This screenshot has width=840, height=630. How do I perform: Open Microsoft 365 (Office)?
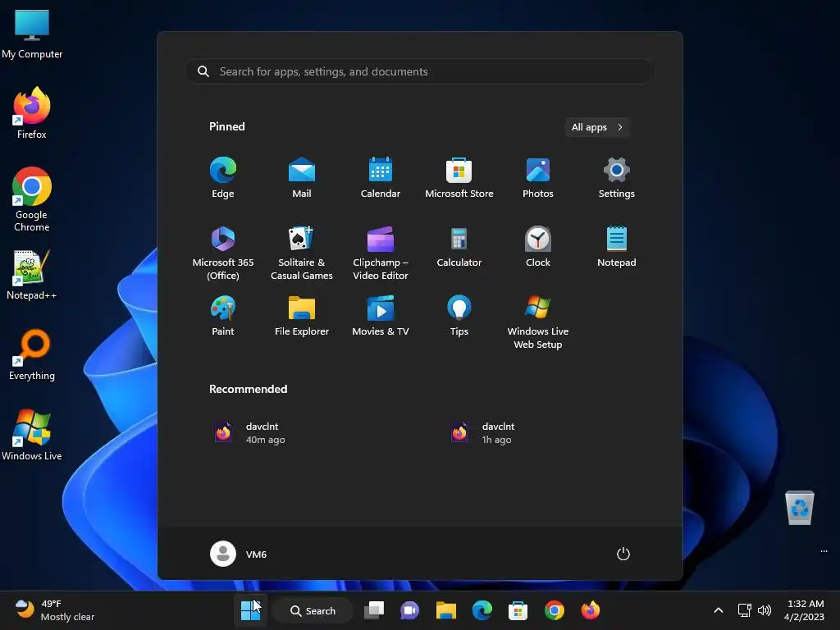[x=223, y=253]
